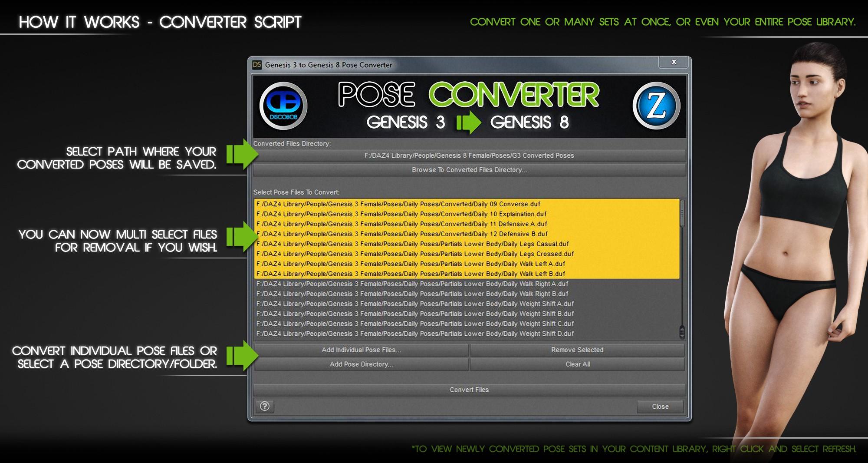Select 'Daily Walk Left B.duf' row

pyautogui.click(x=467, y=274)
